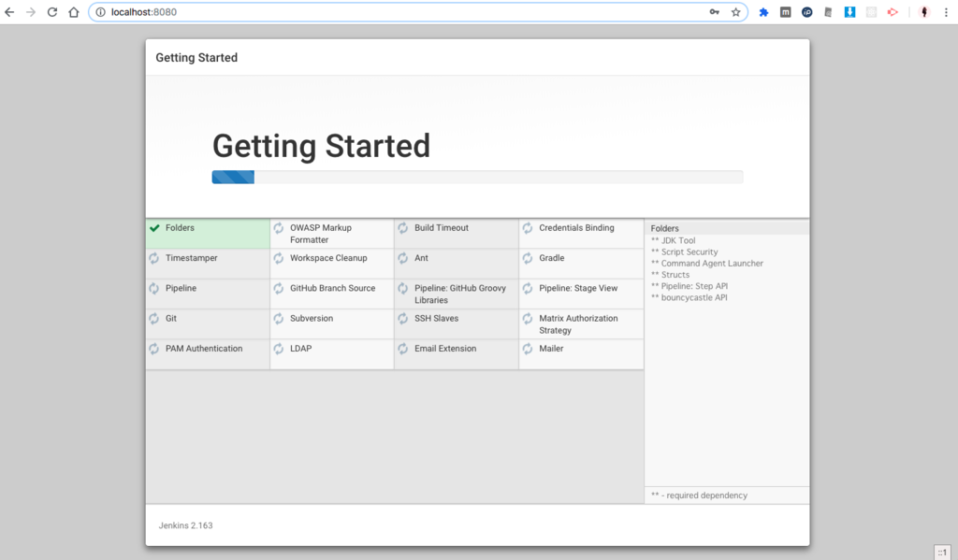Click the spinner icon beside GitHub Branch Source
Image resolution: width=958 pixels, height=560 pixels.
tap(279, 288)
